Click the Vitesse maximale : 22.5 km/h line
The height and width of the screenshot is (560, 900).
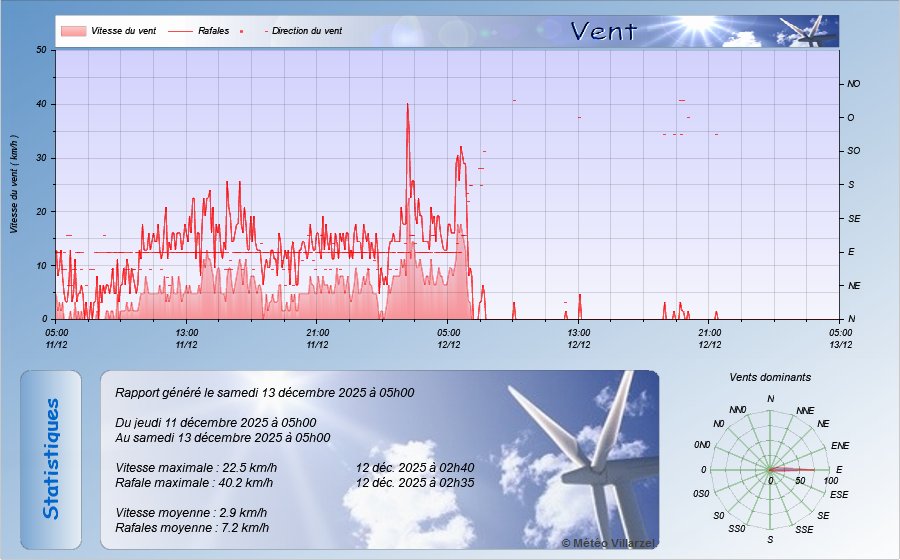click(196, 467)
